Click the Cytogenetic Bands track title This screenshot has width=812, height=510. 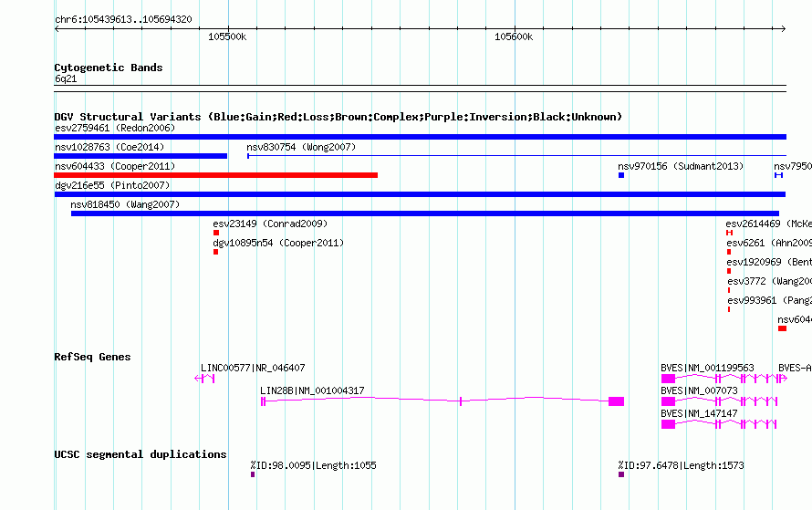tap(109, 68)
